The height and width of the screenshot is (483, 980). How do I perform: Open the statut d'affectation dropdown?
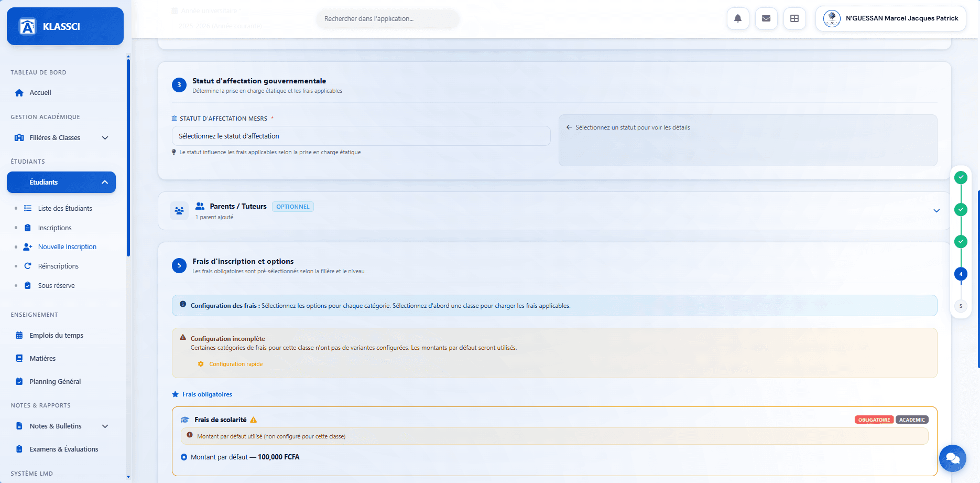point(361,136)
